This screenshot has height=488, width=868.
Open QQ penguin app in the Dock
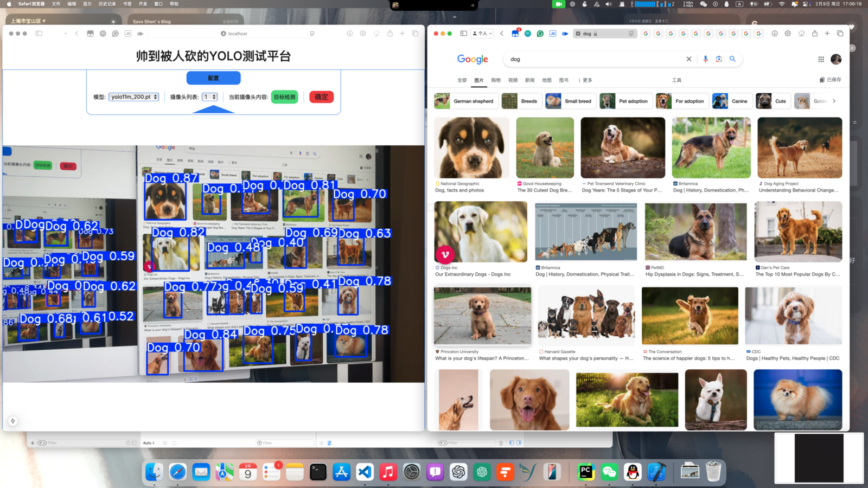coord(633,472)
